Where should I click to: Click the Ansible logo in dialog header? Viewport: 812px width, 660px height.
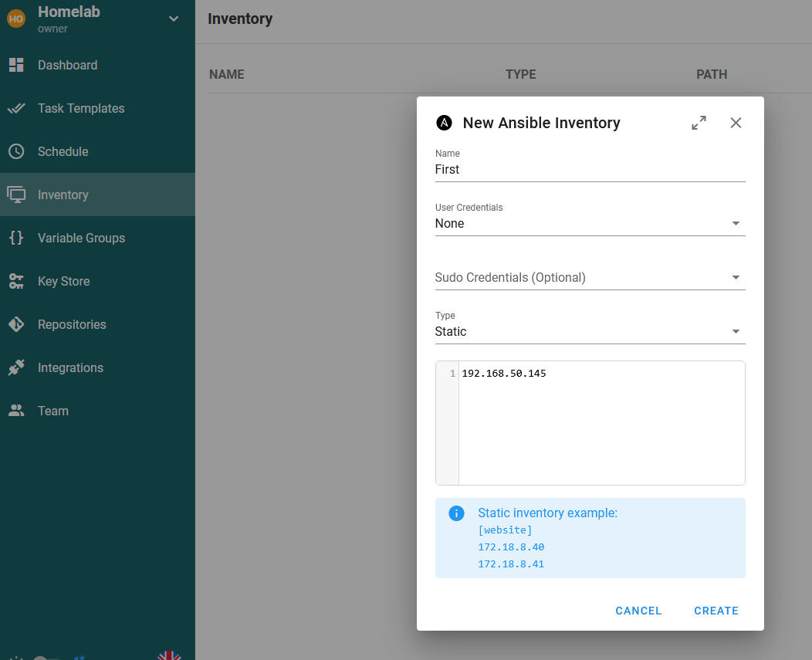coord(444,123)
